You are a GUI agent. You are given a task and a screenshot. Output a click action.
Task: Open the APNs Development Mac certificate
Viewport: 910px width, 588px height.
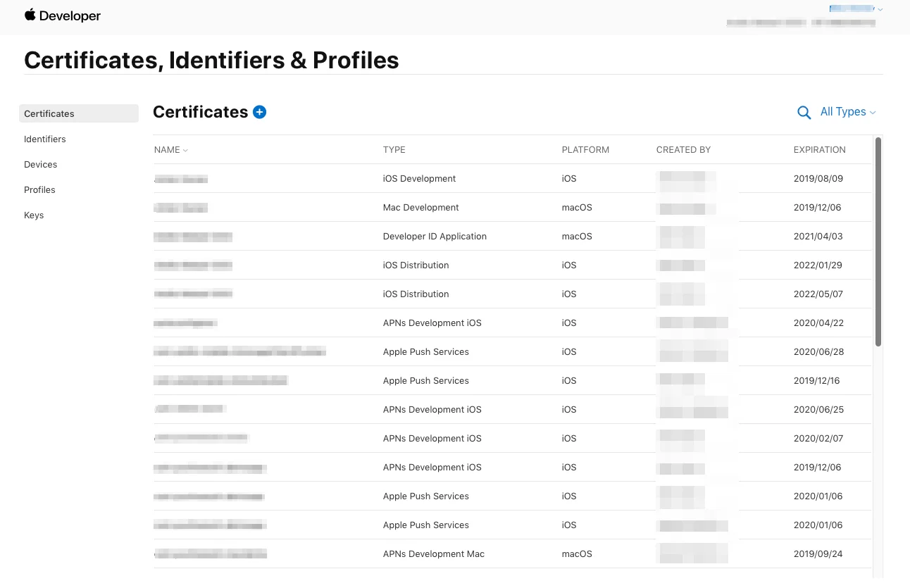433,554
